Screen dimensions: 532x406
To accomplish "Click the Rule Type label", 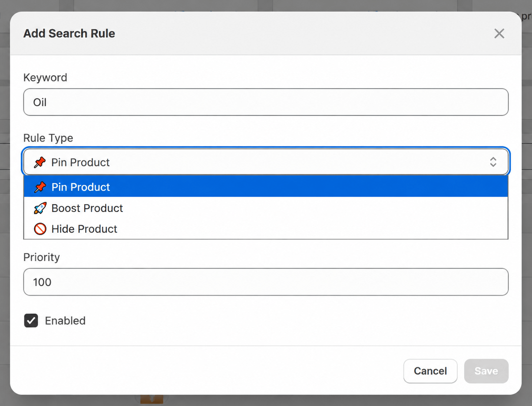I will (x=48, y=138).
